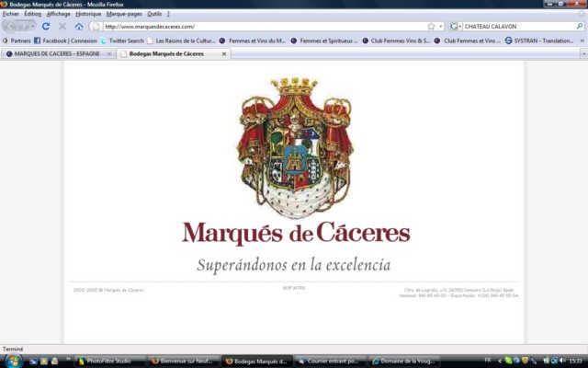Close the MARQUES DE CACERES - ESPAGNE tab

click(x=109, y=54)
